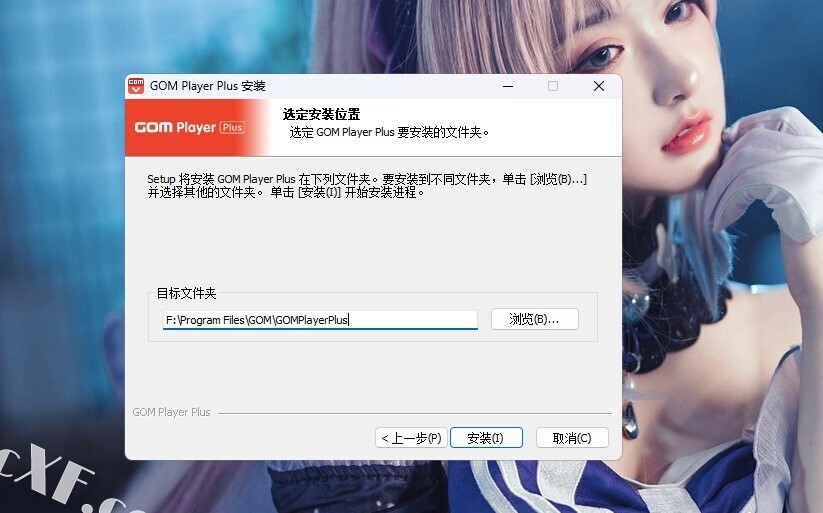Close the GOM Player Plus installer window

point(599,86)
